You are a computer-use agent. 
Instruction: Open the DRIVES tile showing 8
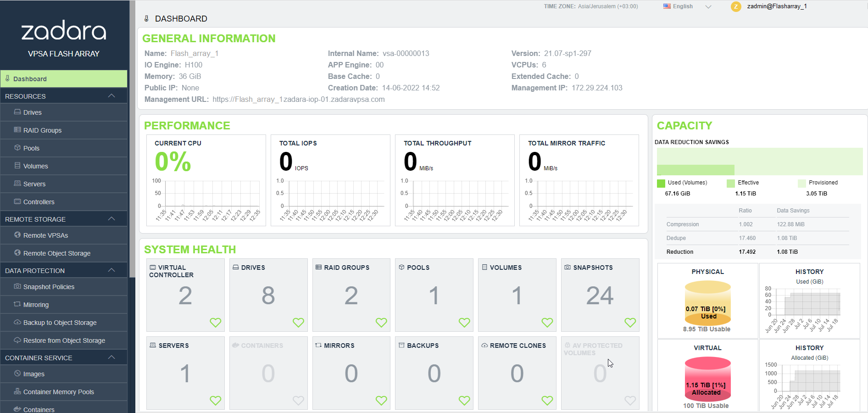tap(268, 295)
